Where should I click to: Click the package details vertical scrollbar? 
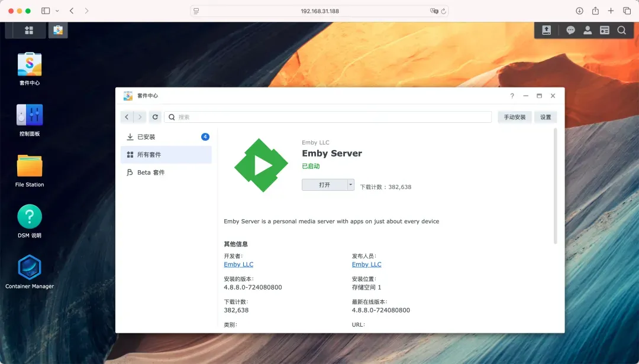click(555, 187)
